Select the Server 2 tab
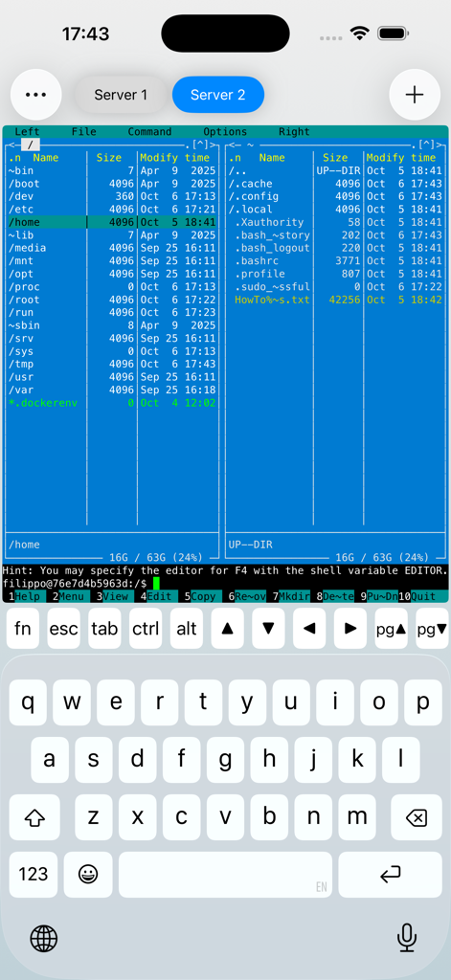This screenshot has height=980, width=451. point(217,95)
